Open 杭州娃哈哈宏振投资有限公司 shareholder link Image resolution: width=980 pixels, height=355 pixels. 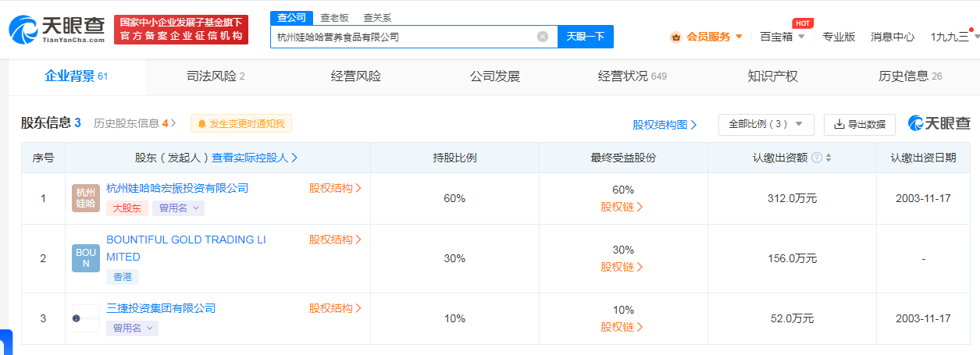tap(177, 188)
